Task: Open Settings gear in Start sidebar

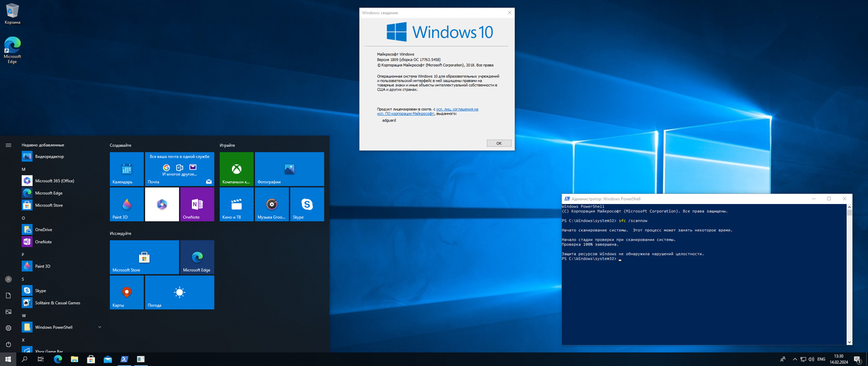Action: click(x=8, y=328)
